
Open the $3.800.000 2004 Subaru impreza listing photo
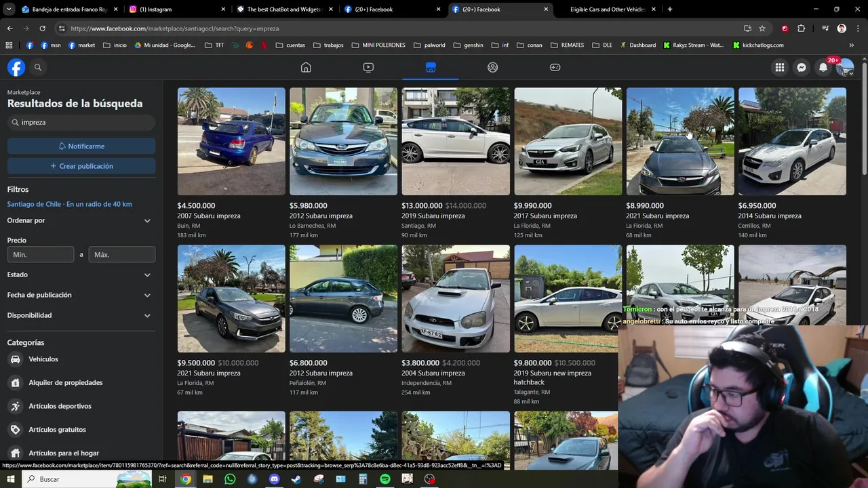point(456,299)
